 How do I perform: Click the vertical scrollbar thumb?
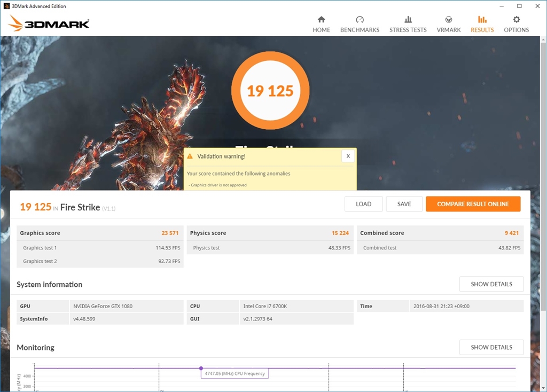[543, 176]
